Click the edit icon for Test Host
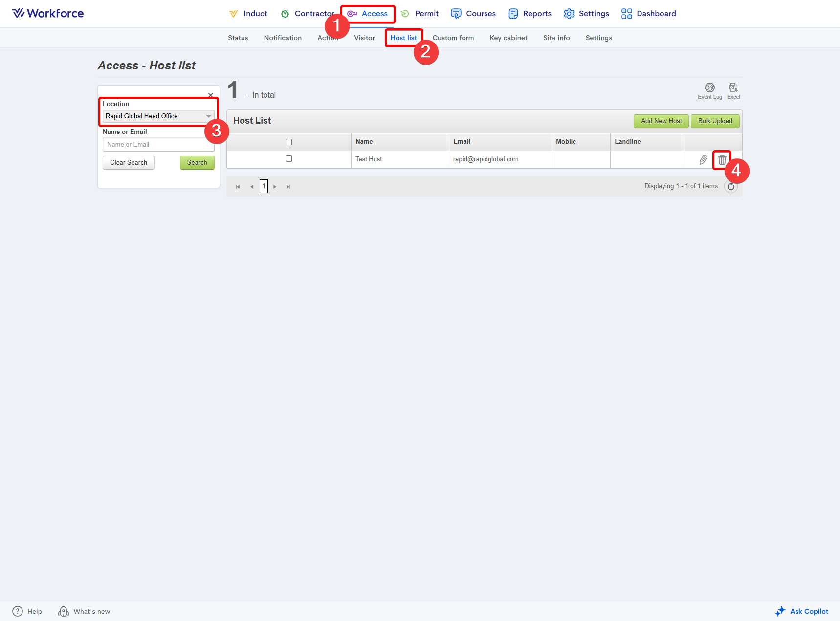Screen dimensions: 840x621 (703, 160)
